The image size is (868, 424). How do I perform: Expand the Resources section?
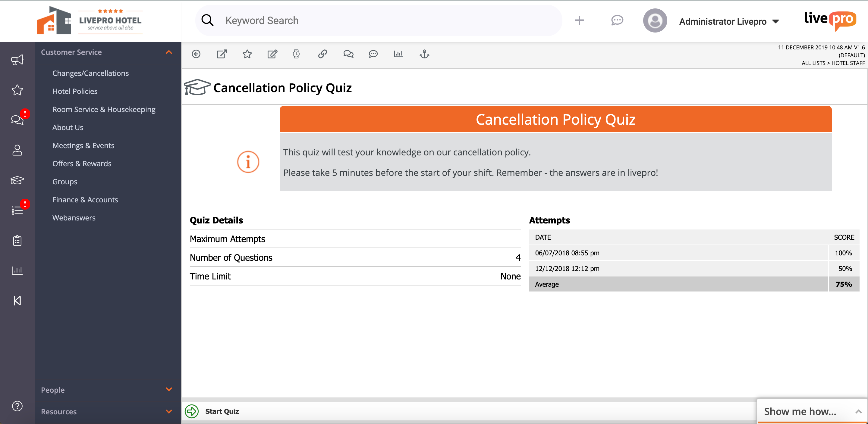[169, 412]
